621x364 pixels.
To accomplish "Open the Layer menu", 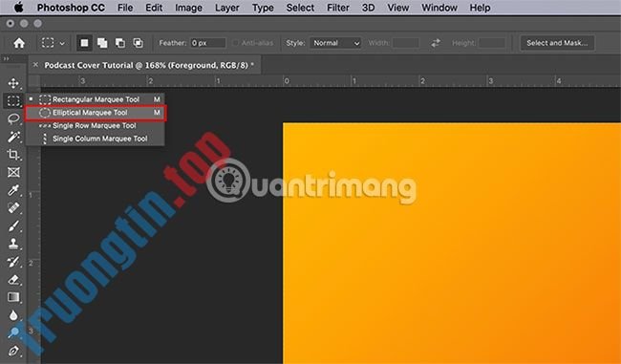I will coord(227,8).
